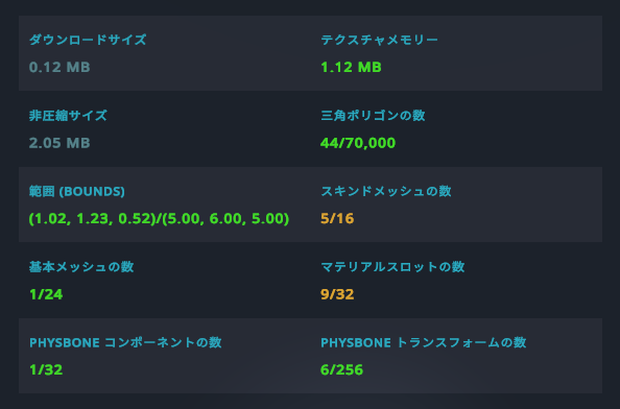Select the 9/32 material slots value
The height and width of the screenshot is (409, 620).
point(337,295)
